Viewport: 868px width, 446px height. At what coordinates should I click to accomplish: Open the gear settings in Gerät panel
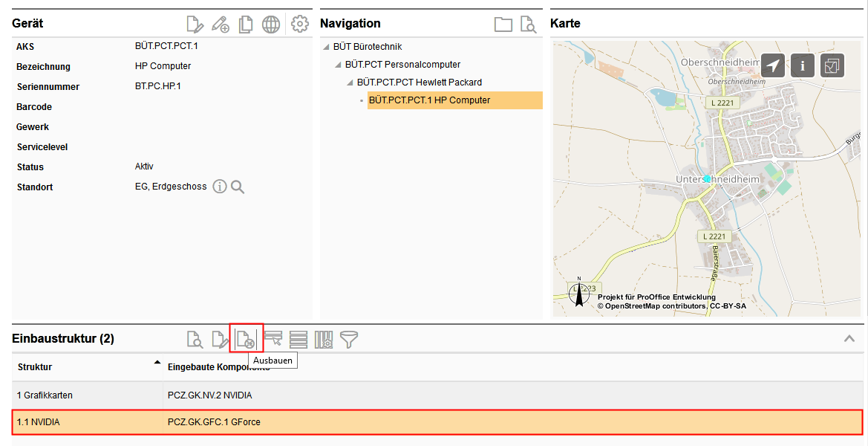pos(300,25)
